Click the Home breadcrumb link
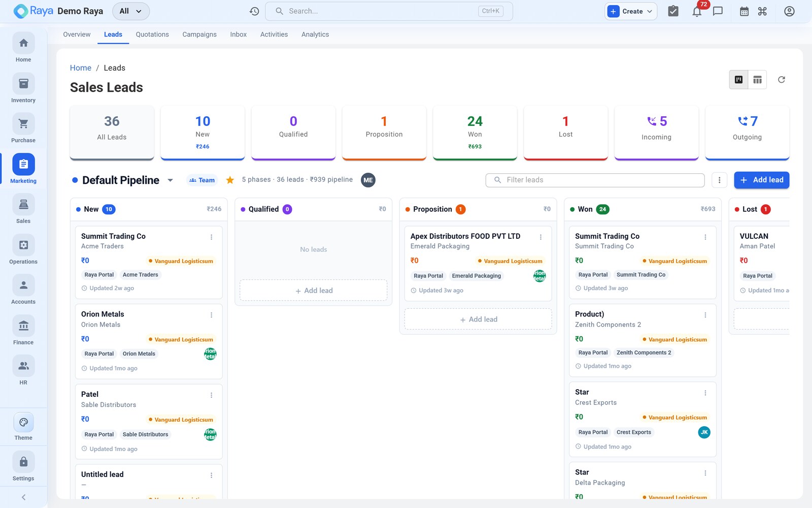Image resolution: width=812 pixels, height=508 pixels. click(81, 68)
